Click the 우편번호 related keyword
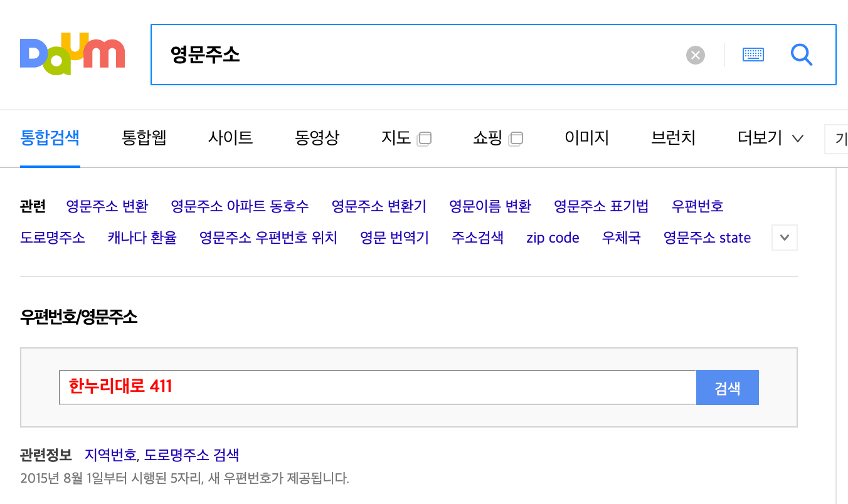The width and height of the screenshot is (848, 504). (697, 206)
